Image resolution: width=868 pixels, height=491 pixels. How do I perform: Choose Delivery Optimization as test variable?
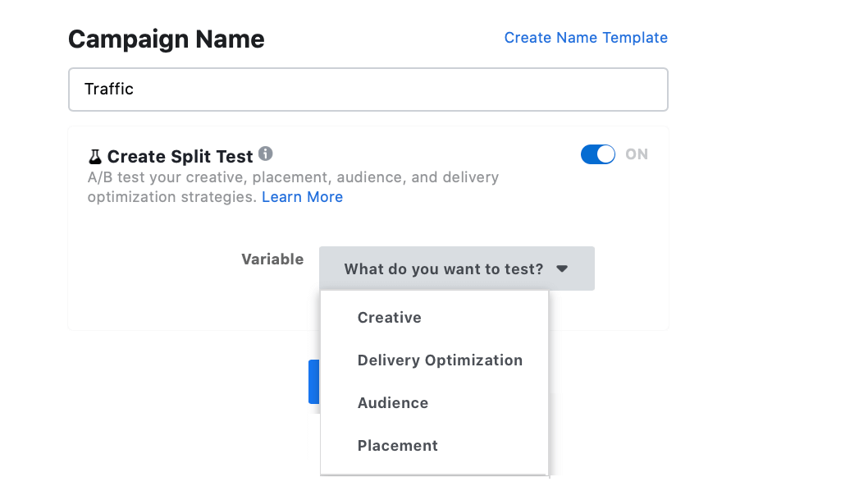440,360
